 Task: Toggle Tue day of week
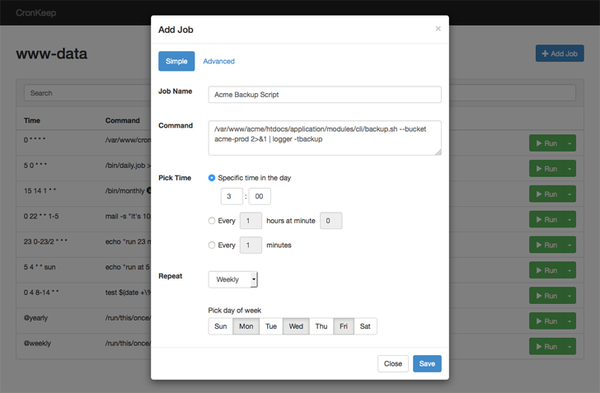(x=271, y=326)
